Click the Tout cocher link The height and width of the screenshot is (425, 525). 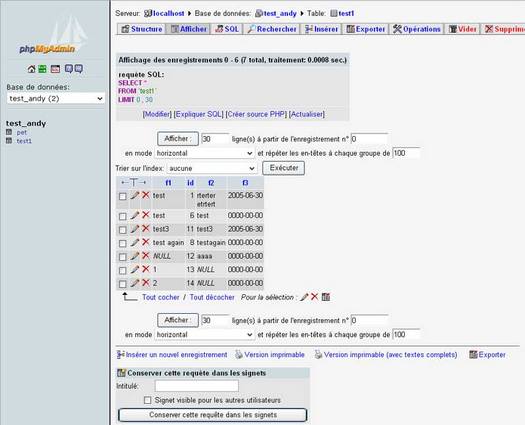point(161,297)
